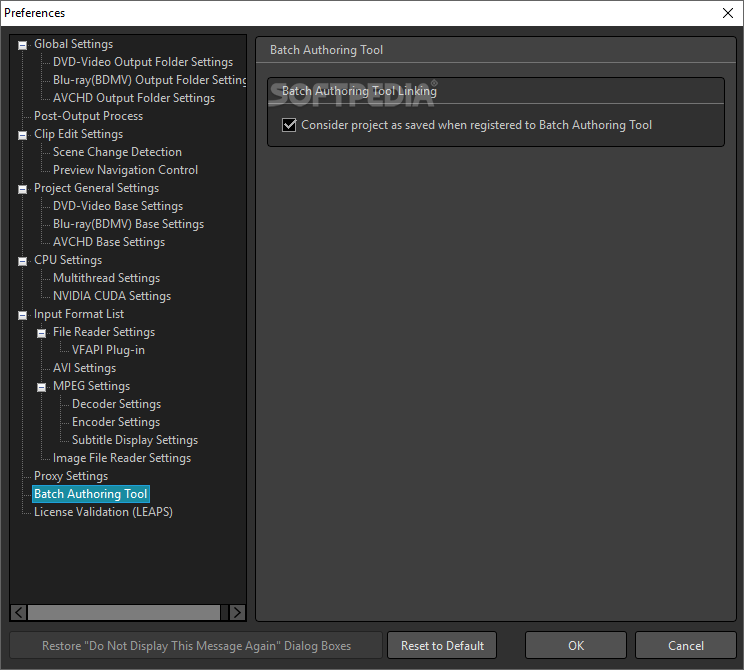The image size is (744, 670).
Task: Select AVCHD Base Settings
Action: click(109, 242)
